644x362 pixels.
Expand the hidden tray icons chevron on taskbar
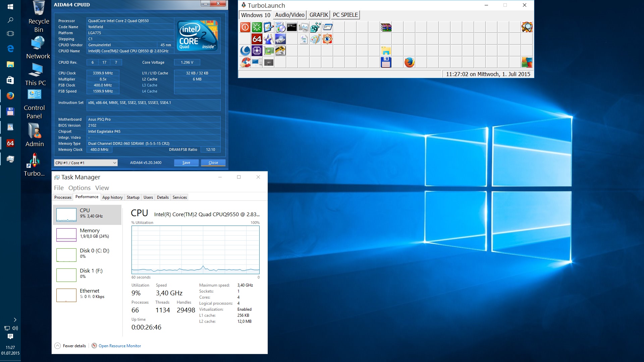tap(15, 320)
